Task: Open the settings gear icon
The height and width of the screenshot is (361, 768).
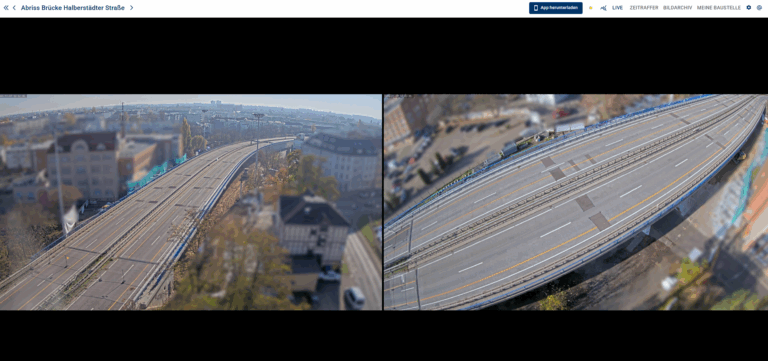Action: (748, 8)
